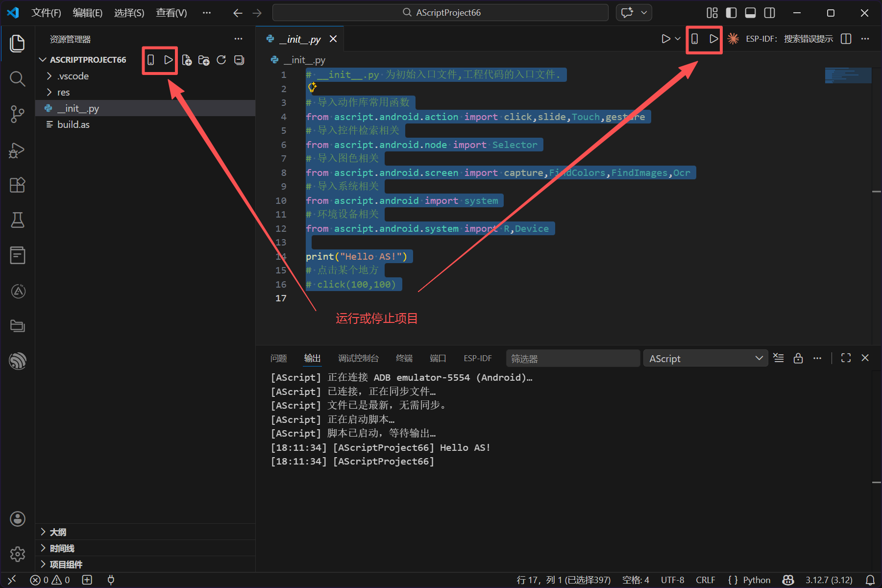Screen dimensions: 882x588
Task: Open Source Control view
Action: 18,114
